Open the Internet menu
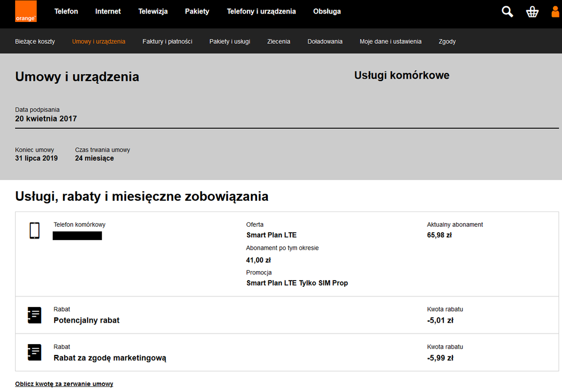Screen dimensions: 562x392 pos(108,11)
